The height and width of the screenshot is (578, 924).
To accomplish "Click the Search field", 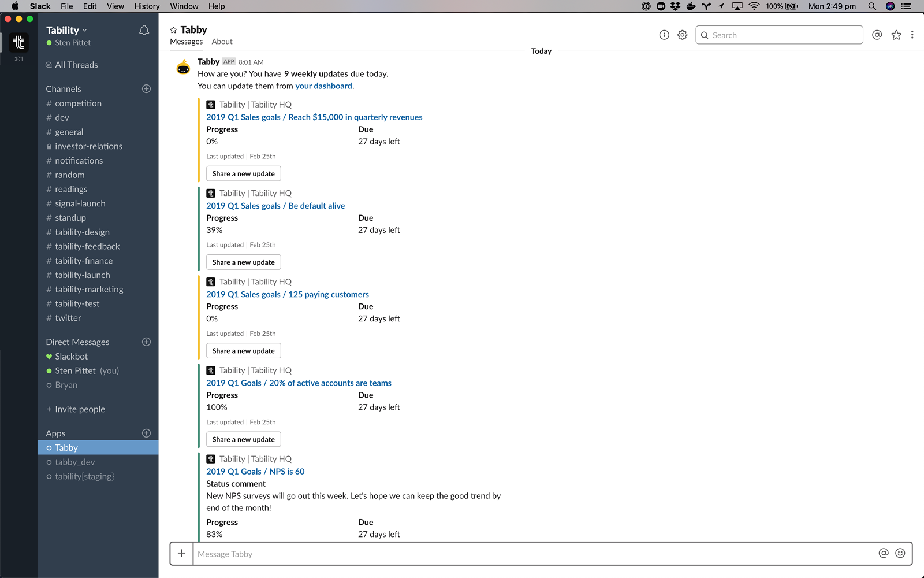I will pyautogui.click(x=779, y=35).
